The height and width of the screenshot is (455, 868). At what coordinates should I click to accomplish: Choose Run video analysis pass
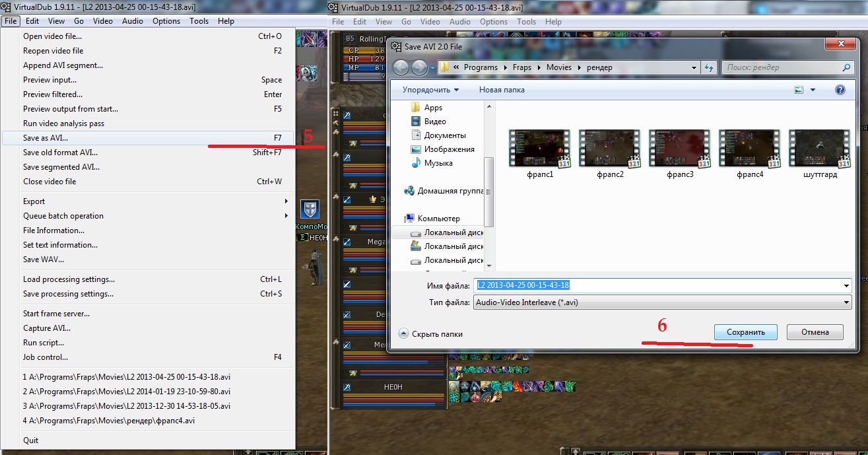149,123
